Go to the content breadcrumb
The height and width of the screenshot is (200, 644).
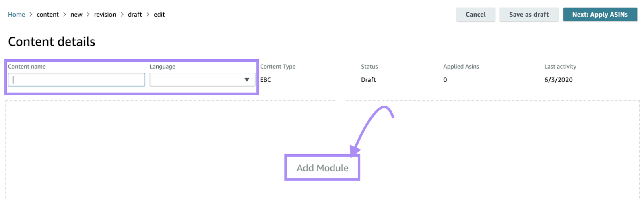(47, 15)
